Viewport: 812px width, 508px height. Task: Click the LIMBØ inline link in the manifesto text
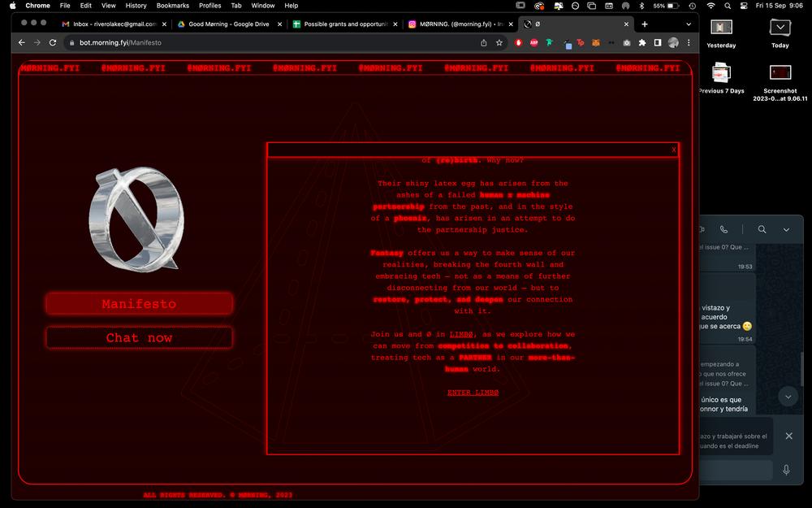[x=461, y=334]
